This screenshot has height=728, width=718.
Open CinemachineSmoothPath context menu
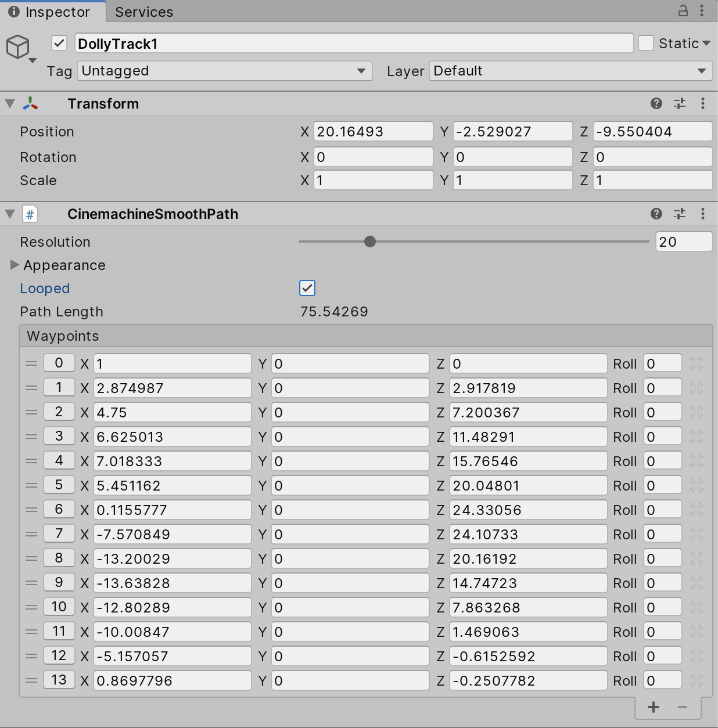703,214
